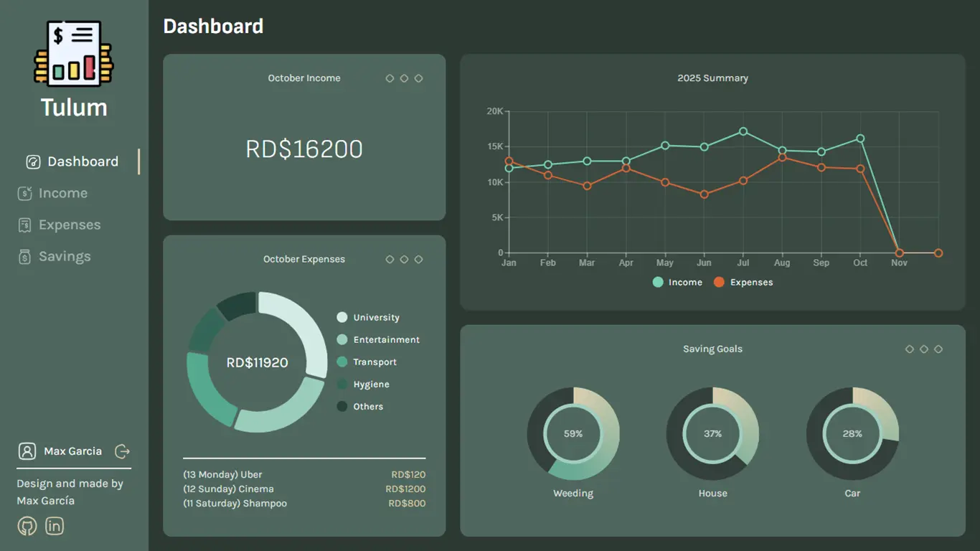Click the Savings jar icon in sidebar
980x551 pixels.
[24, 257]
